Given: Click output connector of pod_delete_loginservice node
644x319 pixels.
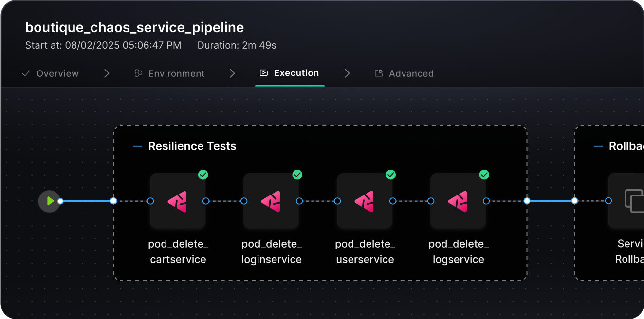Looking at the screenshot, I should pos(299,201).
